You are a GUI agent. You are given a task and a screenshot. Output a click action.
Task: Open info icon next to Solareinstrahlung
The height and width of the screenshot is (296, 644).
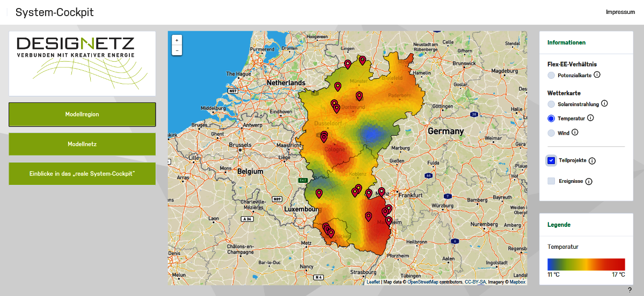(604, 103)
